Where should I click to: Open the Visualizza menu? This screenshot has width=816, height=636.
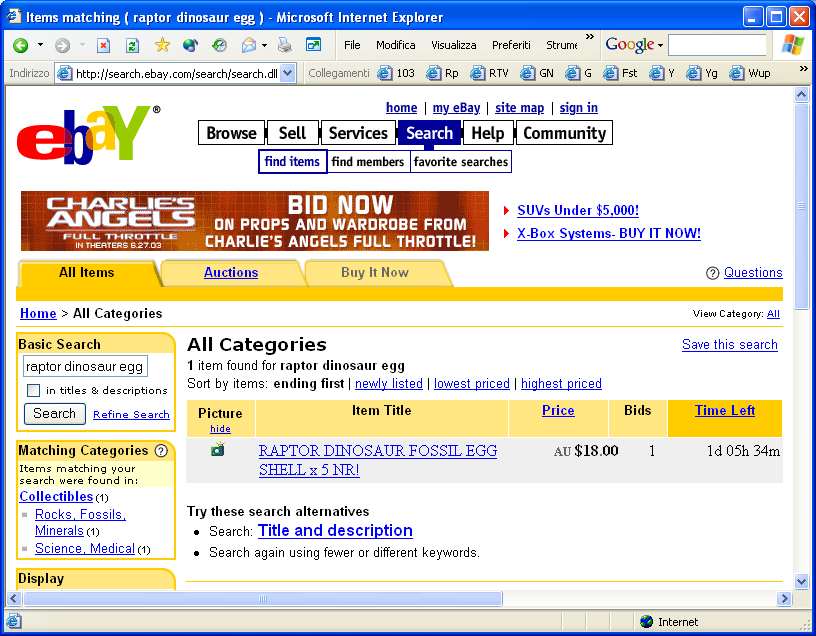click(453, 45)
